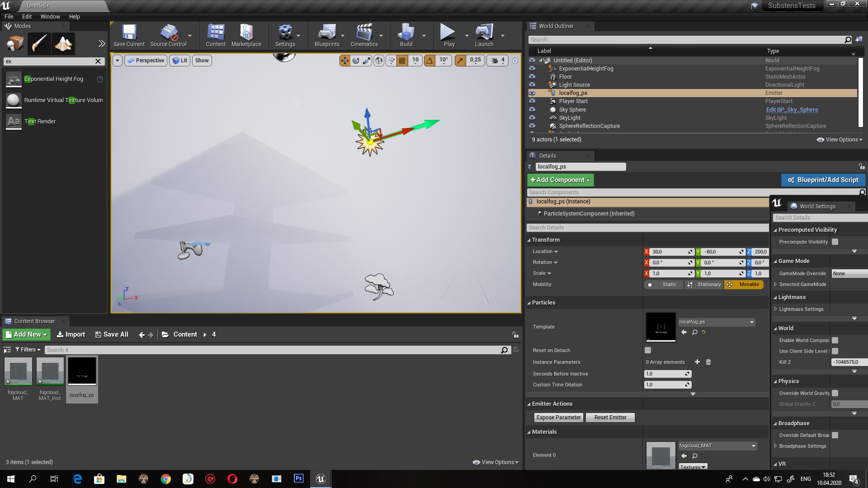868x488 pixels.
Task: Open GameMode Override None dropdown
Action: click(x=850, y=273)
